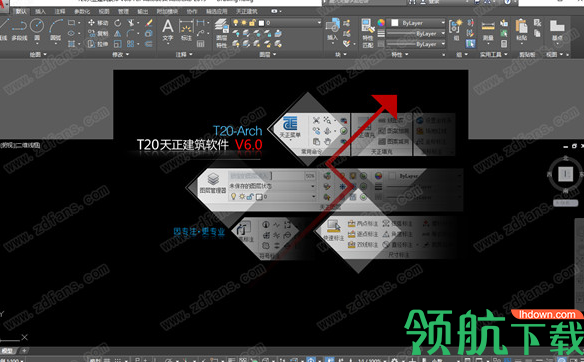This screenshot has width=584, height=362.
Task: Expand the 实用工具 panel
Action: pyautogui.click(x=493, y=54)
